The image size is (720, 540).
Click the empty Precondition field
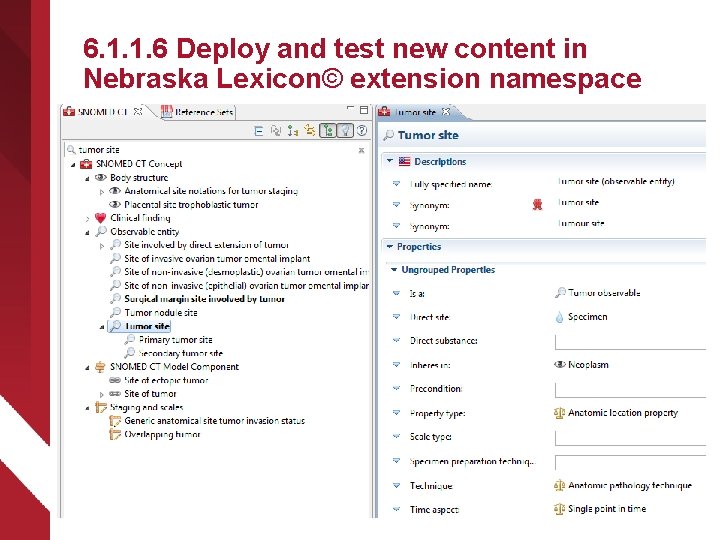pos(630,389)
